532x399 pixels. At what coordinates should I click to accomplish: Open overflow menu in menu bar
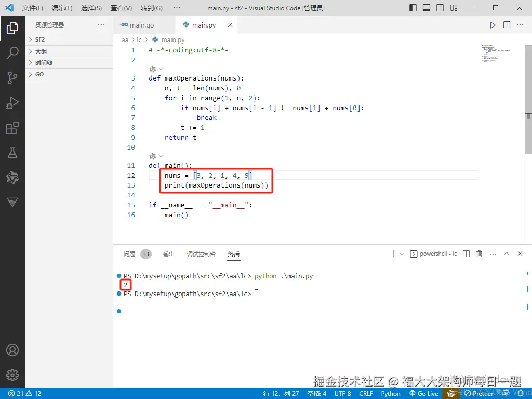point(177,8)
